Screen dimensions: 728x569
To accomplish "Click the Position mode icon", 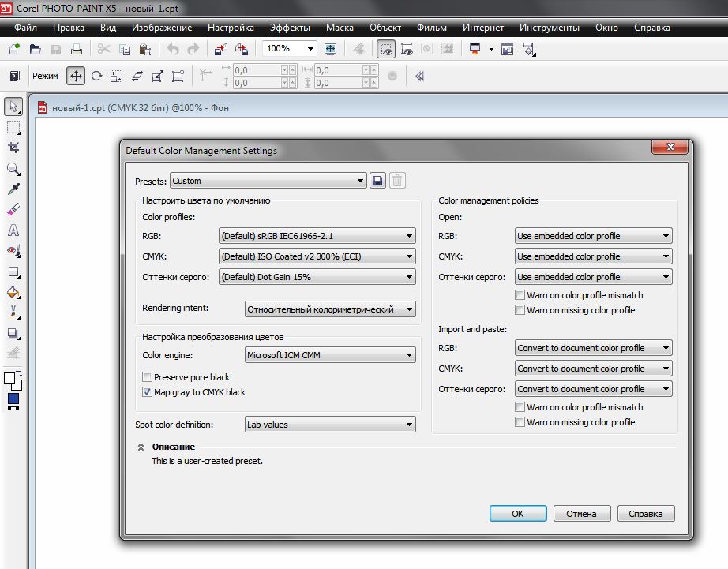I will point(76,76).
